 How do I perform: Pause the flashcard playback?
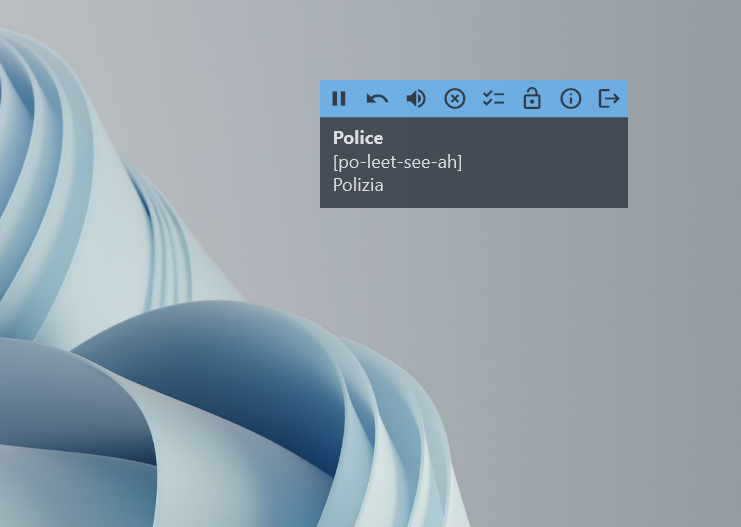(x=339, y=99)
